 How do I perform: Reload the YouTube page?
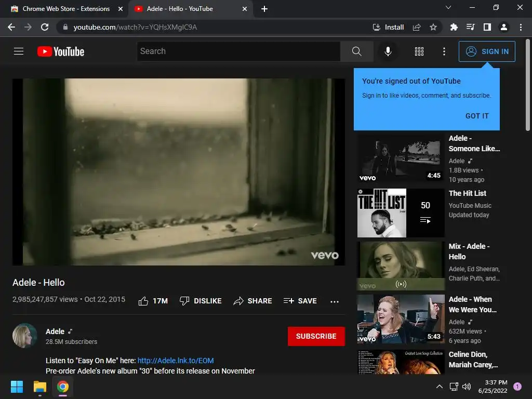[x=45, y=27]
